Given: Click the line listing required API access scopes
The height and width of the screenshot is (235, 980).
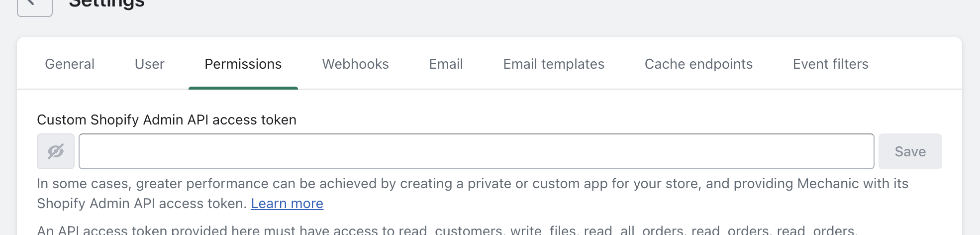Looking at the screenshot, I should coord(446,230).
